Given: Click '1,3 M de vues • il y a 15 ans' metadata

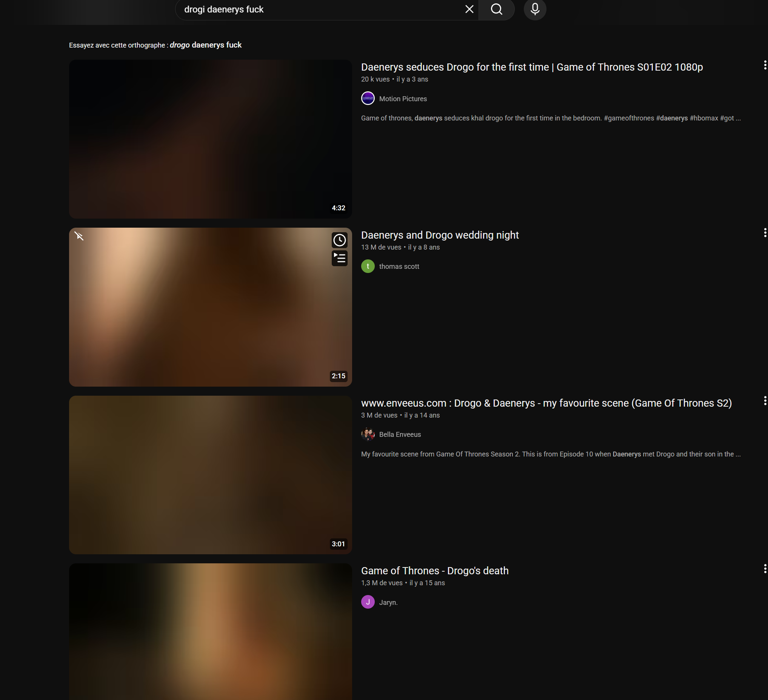Looking at the screenshot, I should (403, 583).
